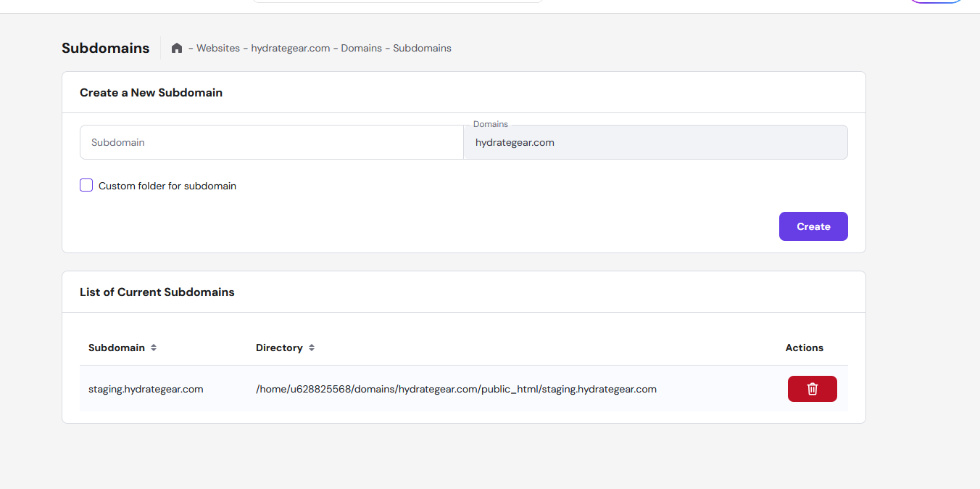Focus the Subdomain name input field

pos(271,143)
